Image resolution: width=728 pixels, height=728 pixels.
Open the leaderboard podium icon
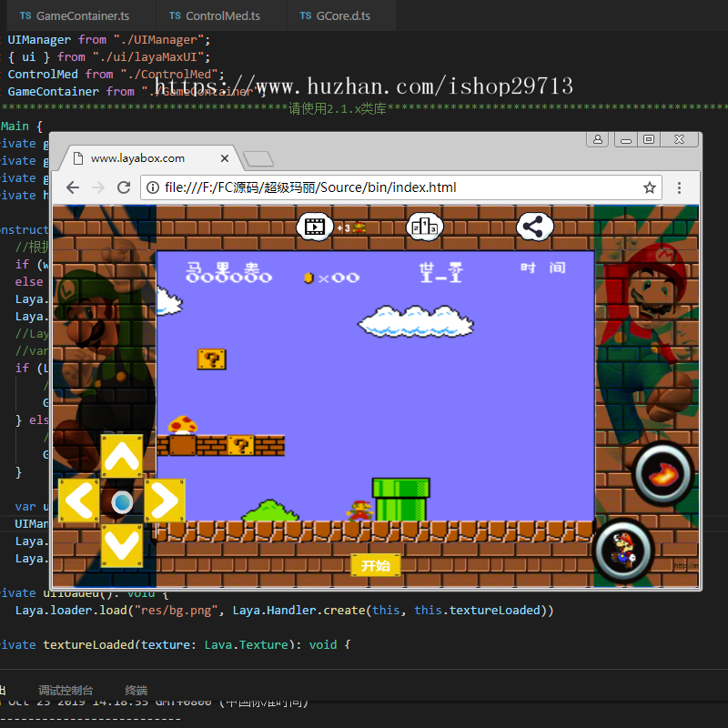tap(424, 227)
